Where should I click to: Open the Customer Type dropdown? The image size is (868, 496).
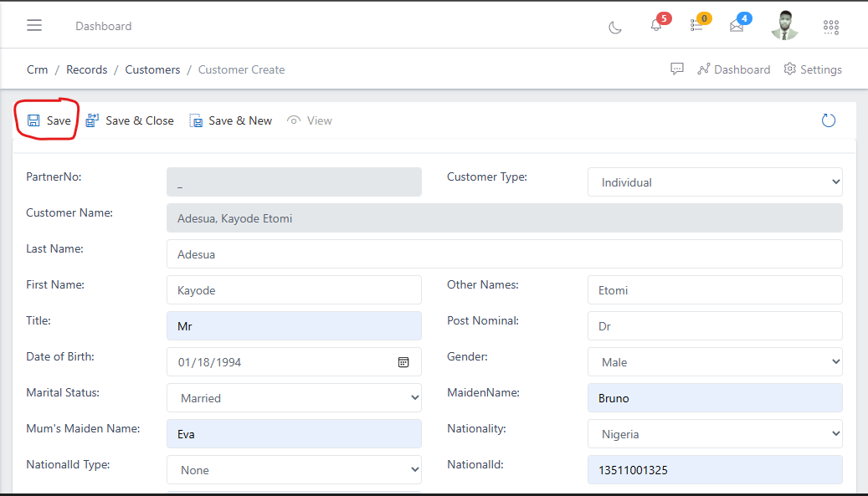pyautogui.click(x=714, y=182)
